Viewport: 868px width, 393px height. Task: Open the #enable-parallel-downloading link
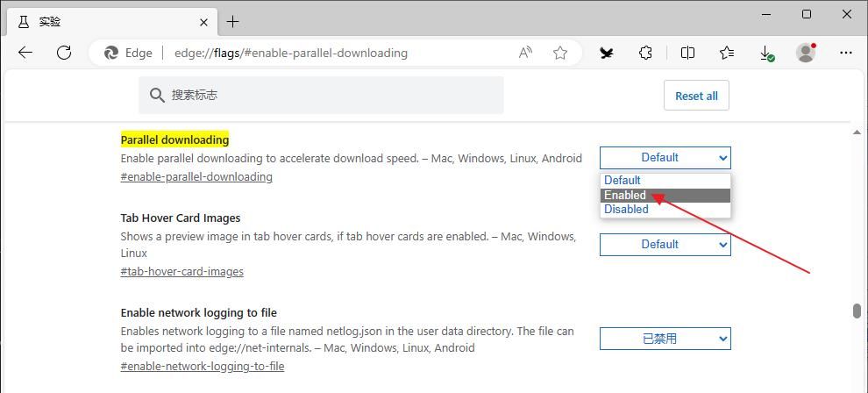tap(196, 176)
